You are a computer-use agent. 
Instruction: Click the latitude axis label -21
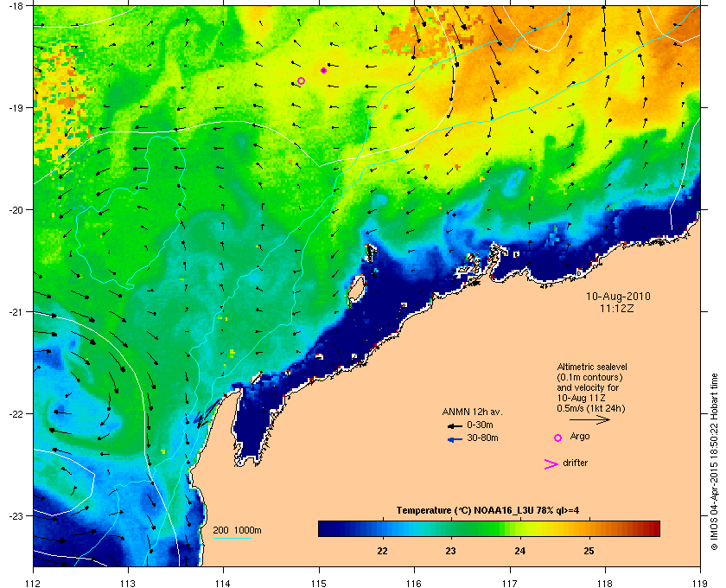tap(16, 312)
